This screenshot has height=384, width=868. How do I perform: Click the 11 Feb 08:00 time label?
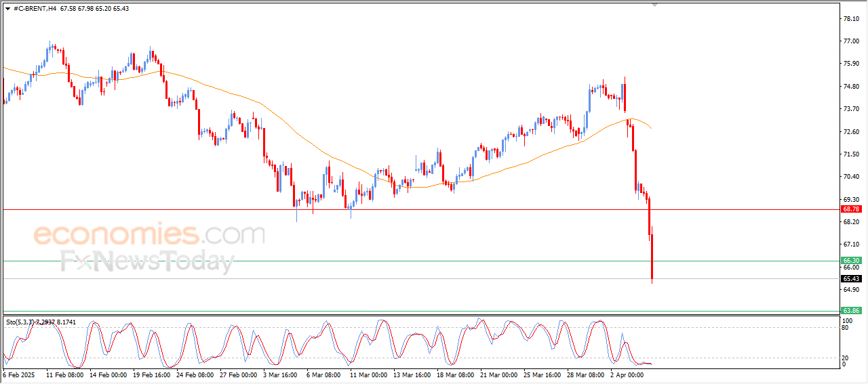tap(64, 374)
